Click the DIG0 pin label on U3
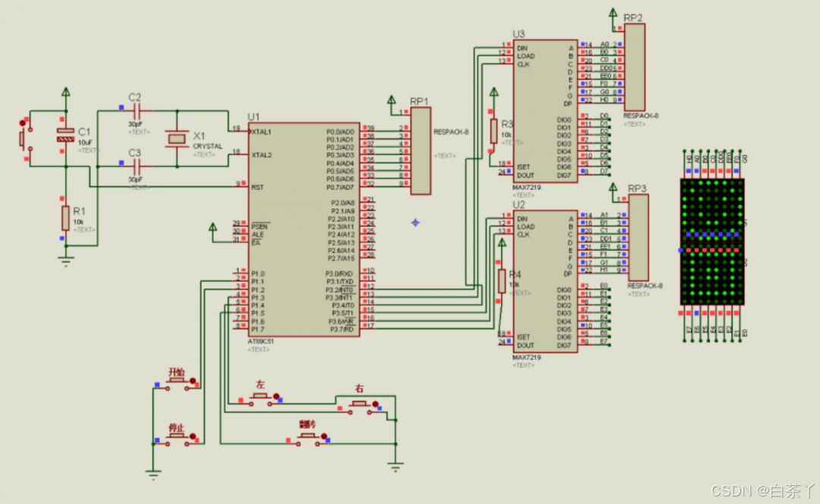This screenshot has height=504, width=820. 563,120
